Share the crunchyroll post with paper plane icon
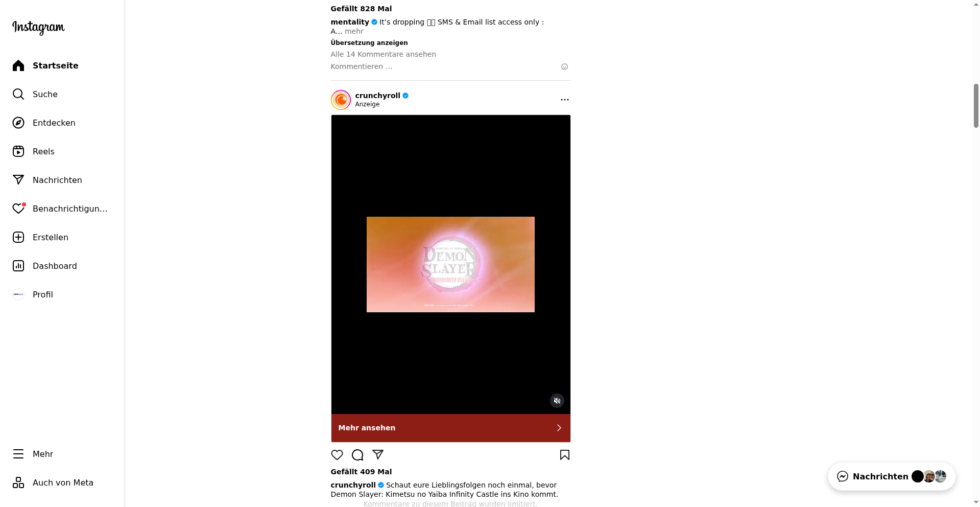 [x=378, y=455]
